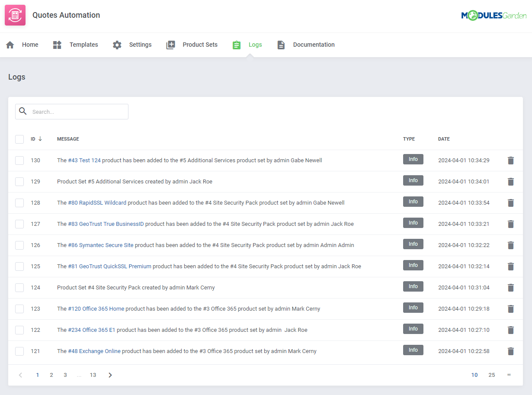Viewport: 532px width, 395px height.
Task: Click the Quotes Automation module icon
Action: 15,15
